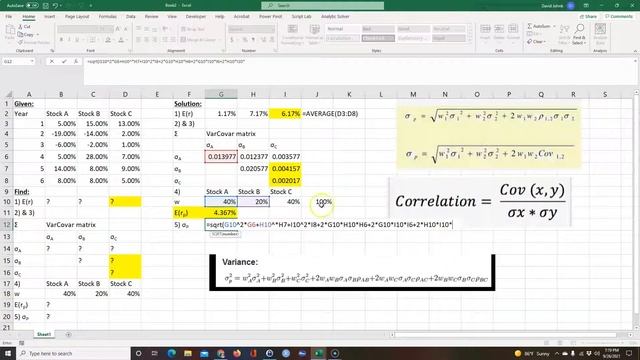The width and height of the screenshot is (640, 360).
Task: Click the Undo arrow icon
Action: [x=55, y=6]
